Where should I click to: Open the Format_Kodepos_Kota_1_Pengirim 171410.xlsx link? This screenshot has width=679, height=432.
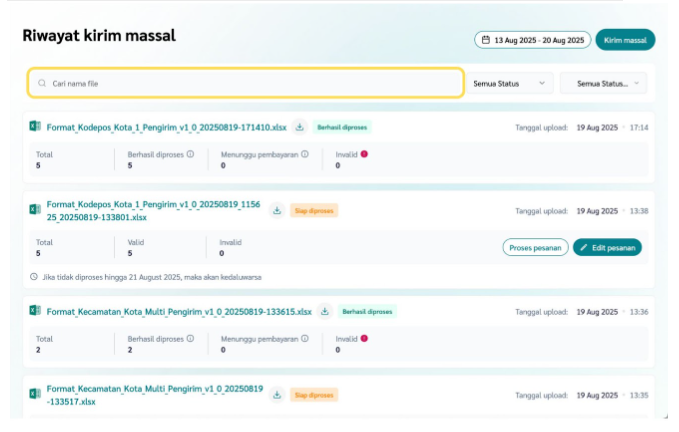click(x=166, y=128)
